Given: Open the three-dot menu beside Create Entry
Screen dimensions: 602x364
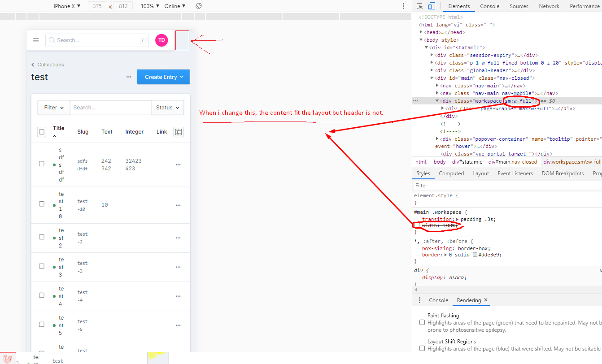Looking at the screenshot, I should click(129, 77).
